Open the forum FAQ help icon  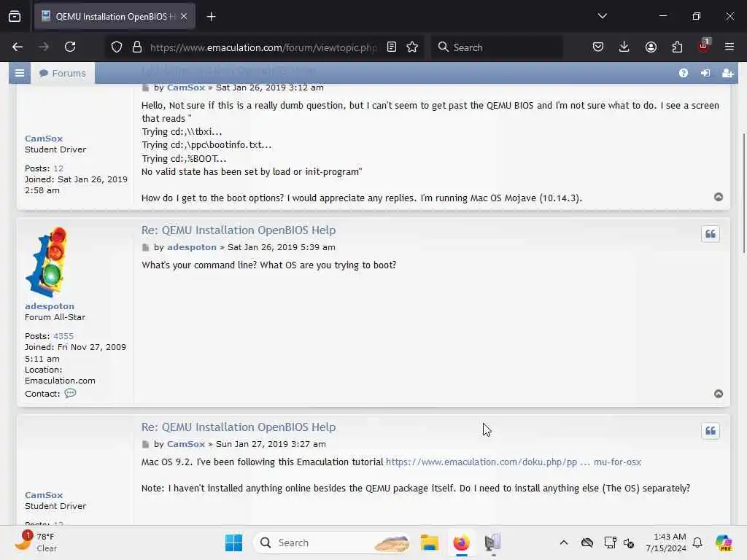click(683, 73)
